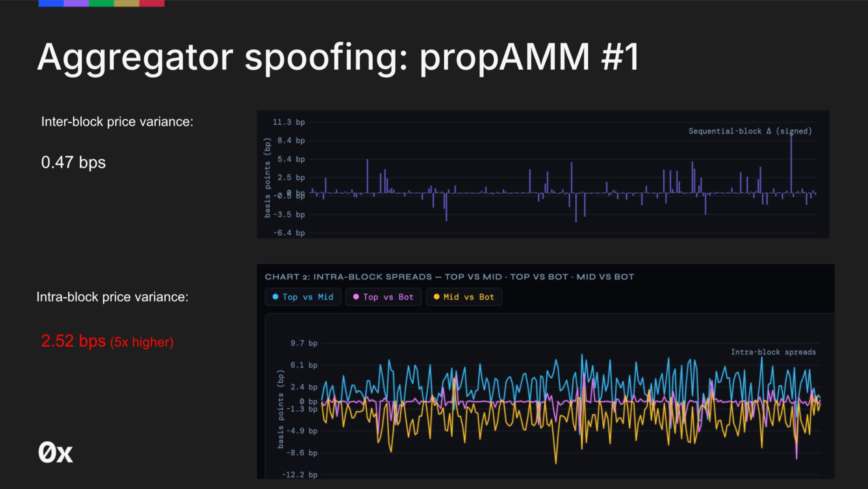
Task: Click the Sequential-block Δ (signed) label
Action: [x=750, y=131]
